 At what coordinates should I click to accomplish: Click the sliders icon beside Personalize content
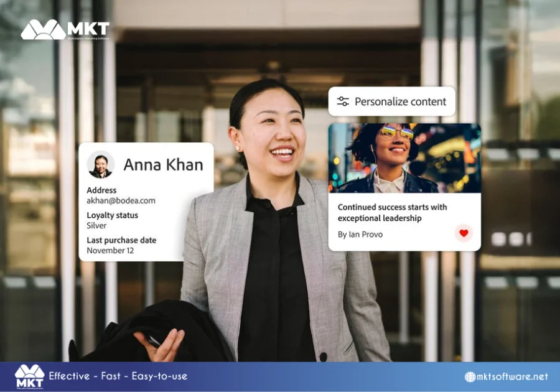tap(343, 101)
